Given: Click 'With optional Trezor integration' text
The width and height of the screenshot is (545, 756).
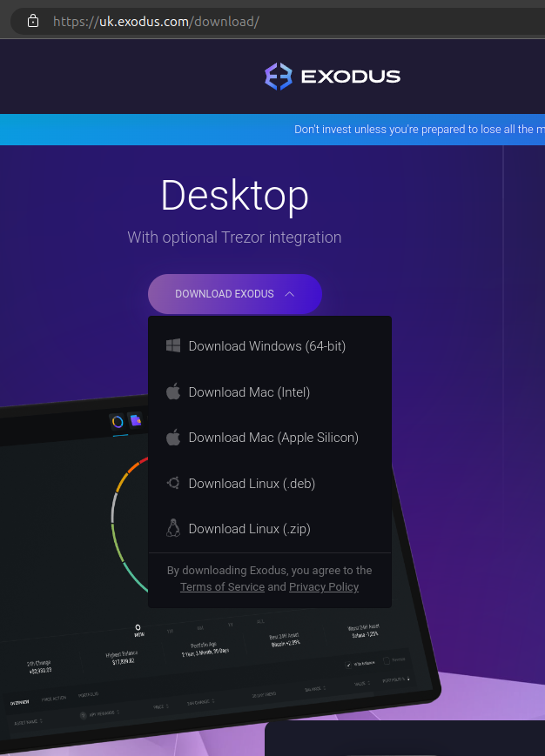Looking at the screenshot, I should click(x=234, y=238).
